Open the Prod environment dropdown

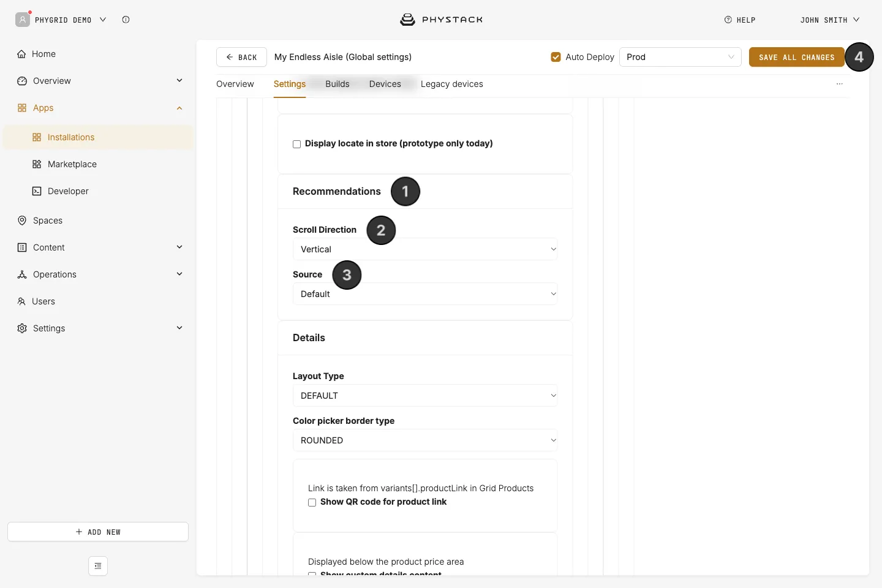tap(680, 57)
